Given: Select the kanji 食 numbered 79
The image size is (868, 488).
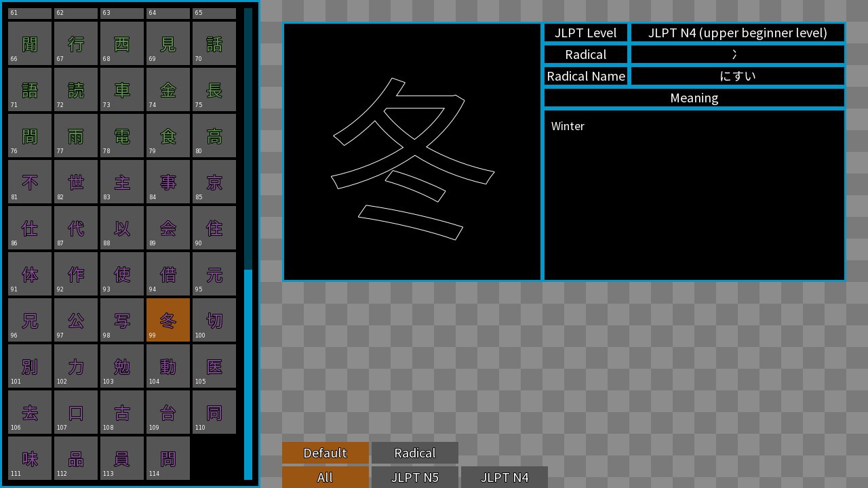Looking at the screenshot, I should coord(168,136).
